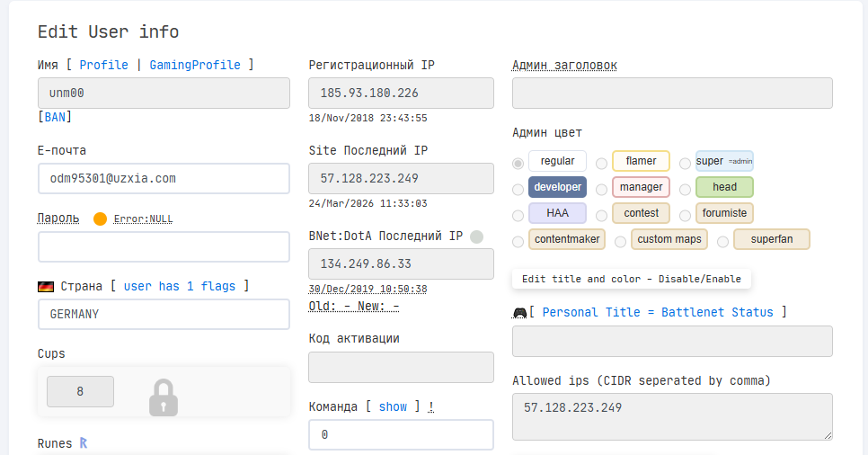Select the flamer admin color radio
The height and width of the screenshot is (455, 868).
[x=602, y=163]
